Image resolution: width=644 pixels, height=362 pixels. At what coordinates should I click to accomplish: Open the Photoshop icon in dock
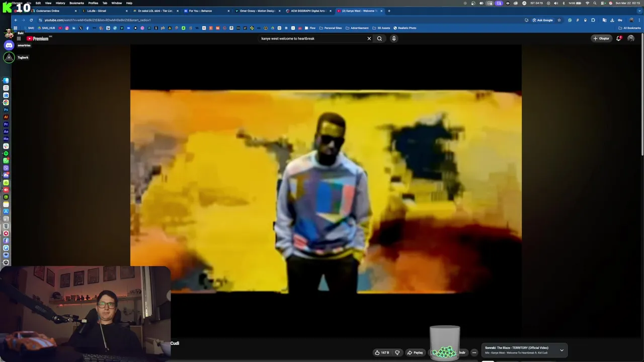pos(6,110)
